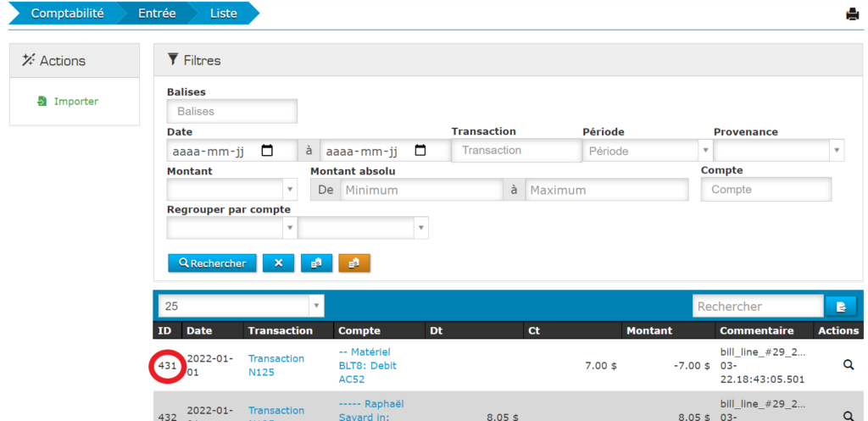Click the print icon at top right
Viewport: 868px width, 421px height.
pyautogui.click(x=853, y=14)
